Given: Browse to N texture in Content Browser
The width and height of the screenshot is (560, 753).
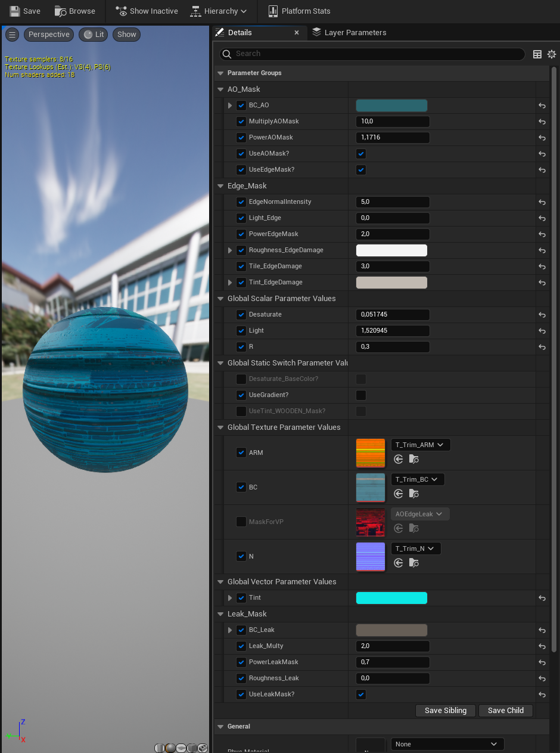Looking at the screenshot, I should point(414,563).
